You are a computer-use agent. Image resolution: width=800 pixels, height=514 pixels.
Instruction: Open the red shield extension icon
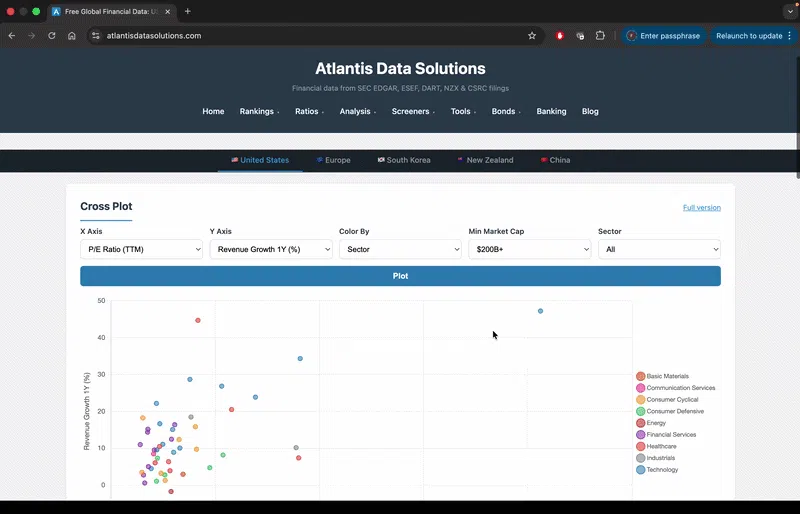click(560, 36)
